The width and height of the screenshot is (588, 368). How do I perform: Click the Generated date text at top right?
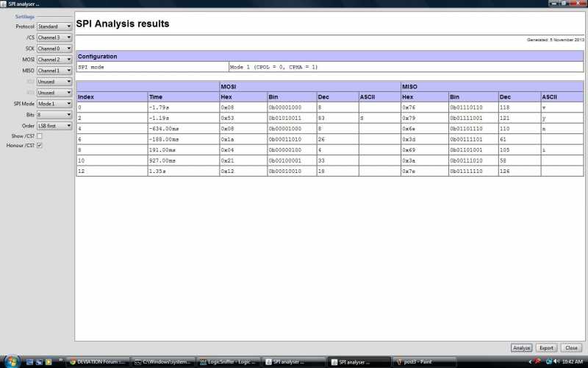point(556,40)
